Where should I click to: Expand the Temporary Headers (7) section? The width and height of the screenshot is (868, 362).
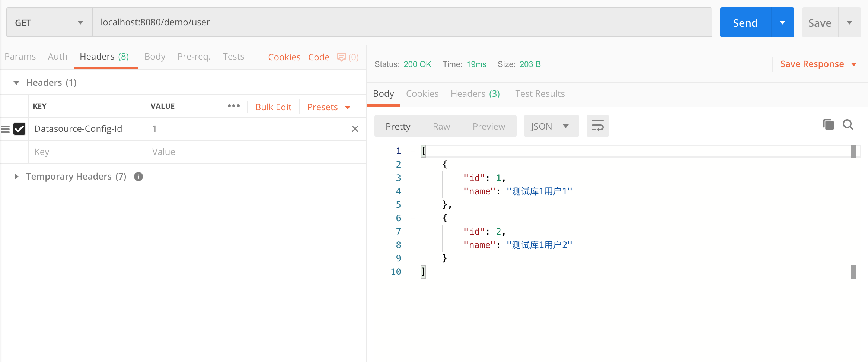16,177
